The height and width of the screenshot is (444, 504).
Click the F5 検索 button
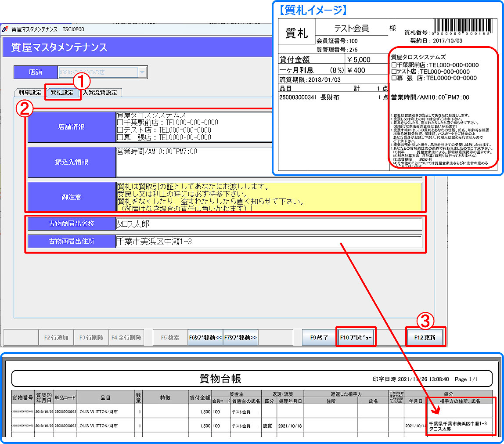(x=170, y=338)
